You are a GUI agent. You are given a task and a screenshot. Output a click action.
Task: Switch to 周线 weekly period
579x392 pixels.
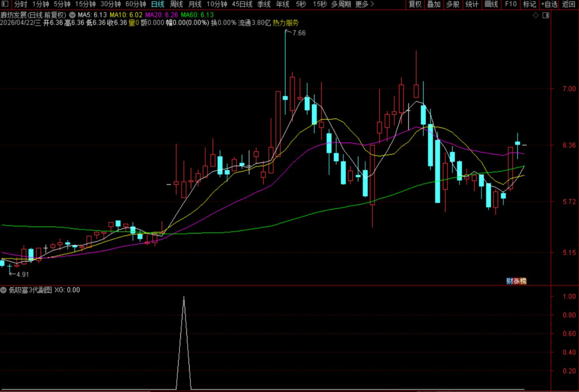(176, 4)
